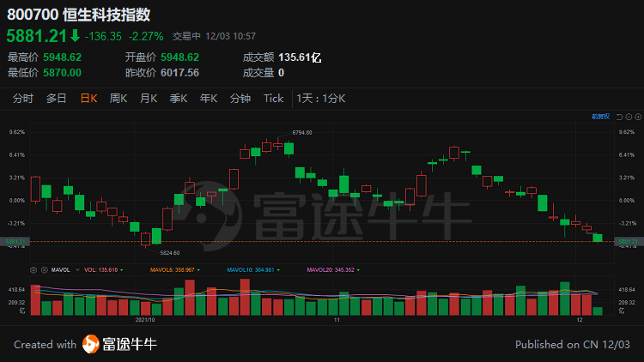Select the 多日 multi-day tab
This screenshot has width=644, height=362.
point(57,99)
